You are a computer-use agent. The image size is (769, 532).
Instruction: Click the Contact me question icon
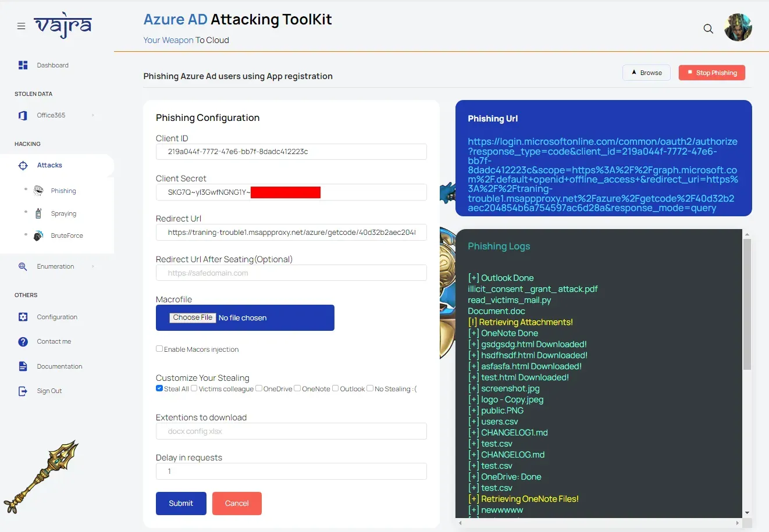tap(23, 342)
